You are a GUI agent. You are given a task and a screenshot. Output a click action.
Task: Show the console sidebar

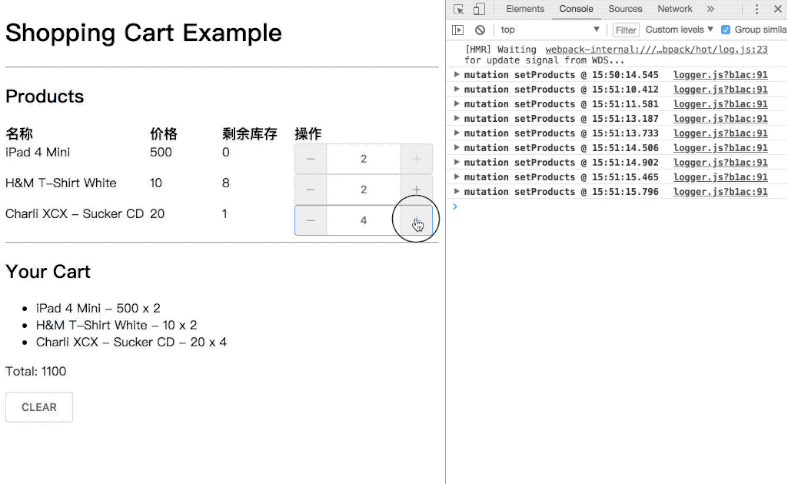click(x=458, y=30)
